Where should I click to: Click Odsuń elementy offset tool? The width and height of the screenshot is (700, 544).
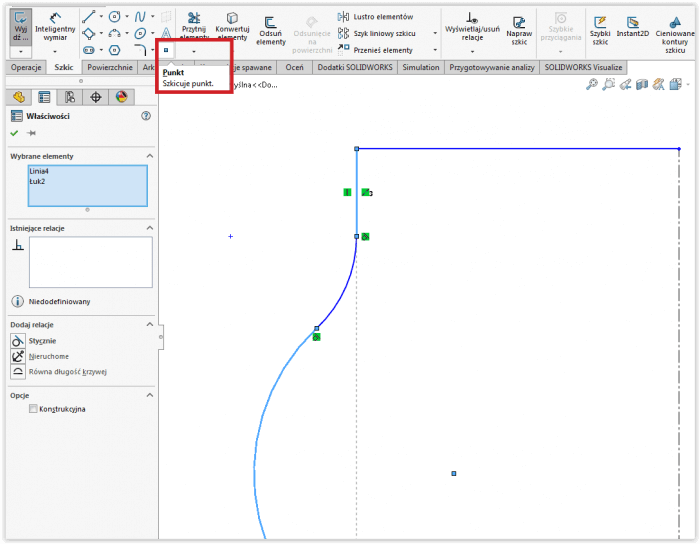pyautogui.click(x=271, y=30)
